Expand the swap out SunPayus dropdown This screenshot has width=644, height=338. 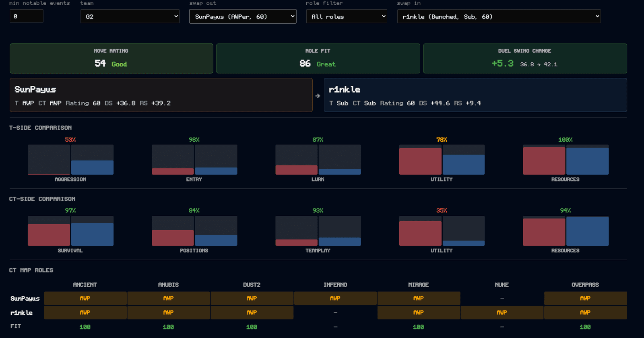pos(243,16)
